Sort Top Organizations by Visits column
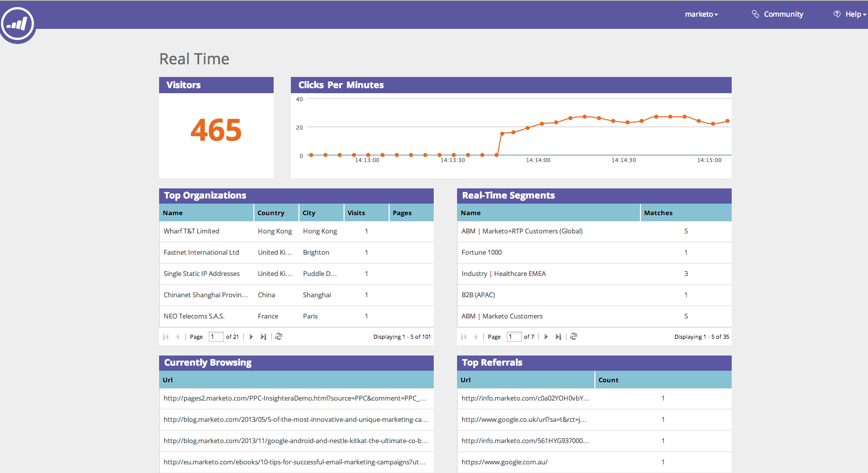Viewport: 868px width, 473px height. coord(366,213)
